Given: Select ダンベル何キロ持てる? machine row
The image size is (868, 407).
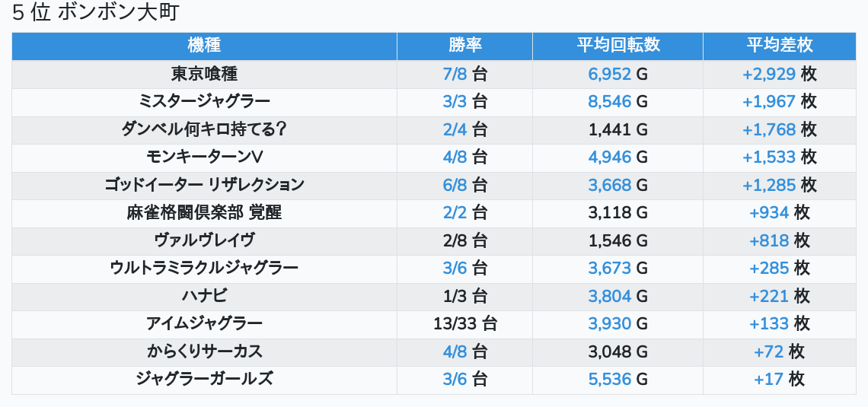Looking at the screenshot, I should (x=204, y=129).
